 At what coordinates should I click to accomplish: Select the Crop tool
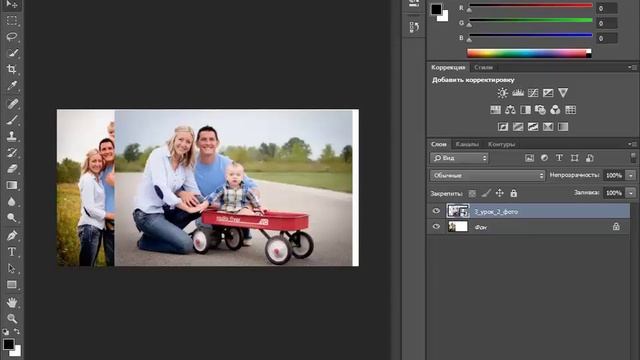12,69
